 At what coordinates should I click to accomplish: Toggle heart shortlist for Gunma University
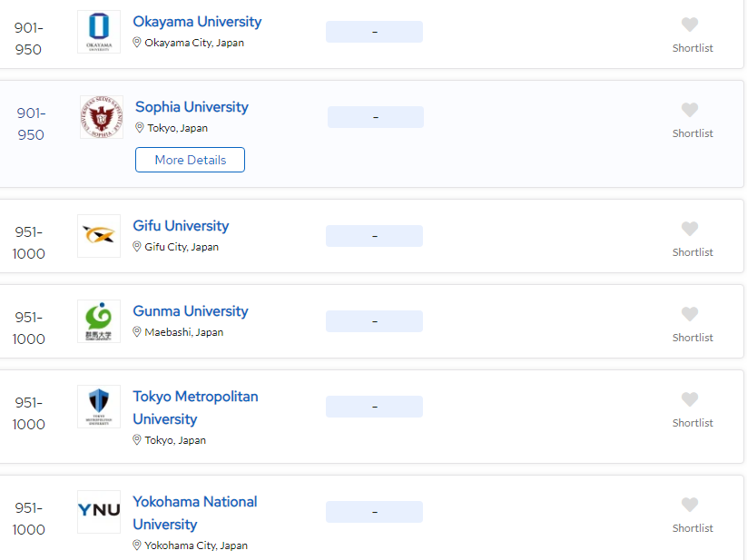pos(689,314)
